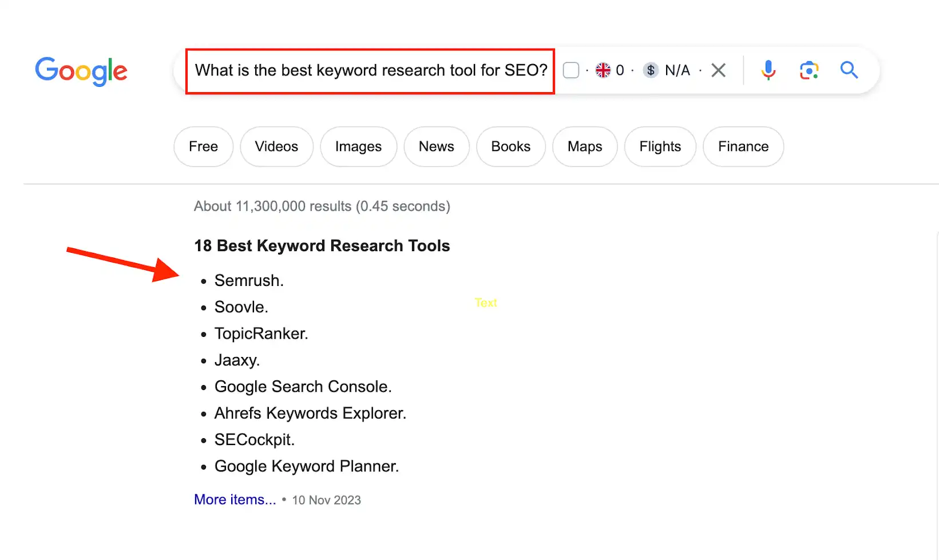The width and height of the screenshot is (939, 560).
Task: Click the blue magnifying glass search icon
Action: coord(849,70)
